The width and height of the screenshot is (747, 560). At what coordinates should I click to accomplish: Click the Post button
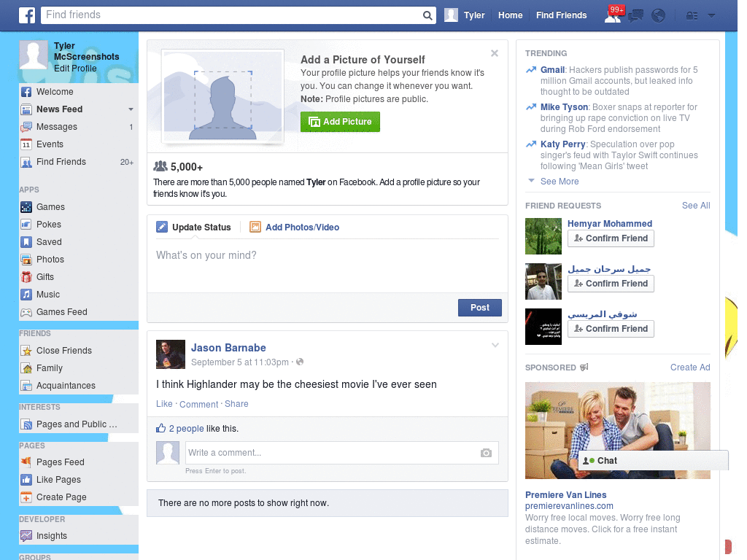[x=480, y=308]
